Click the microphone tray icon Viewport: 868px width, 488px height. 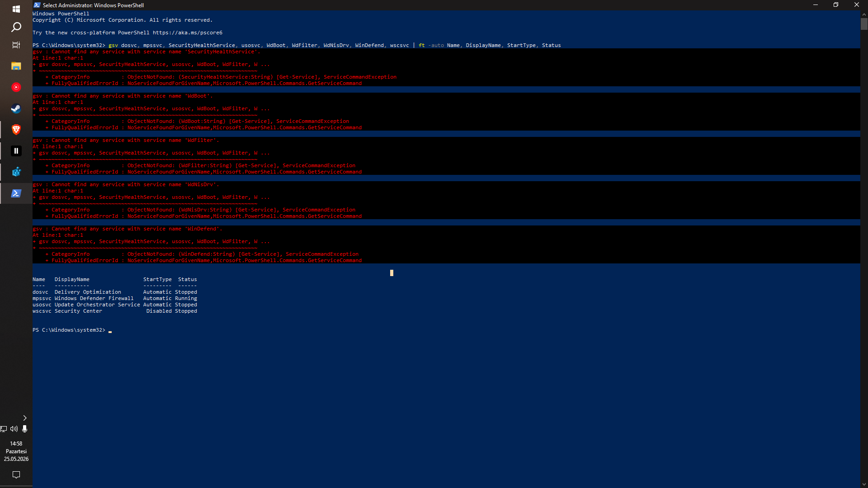(24, 429)
